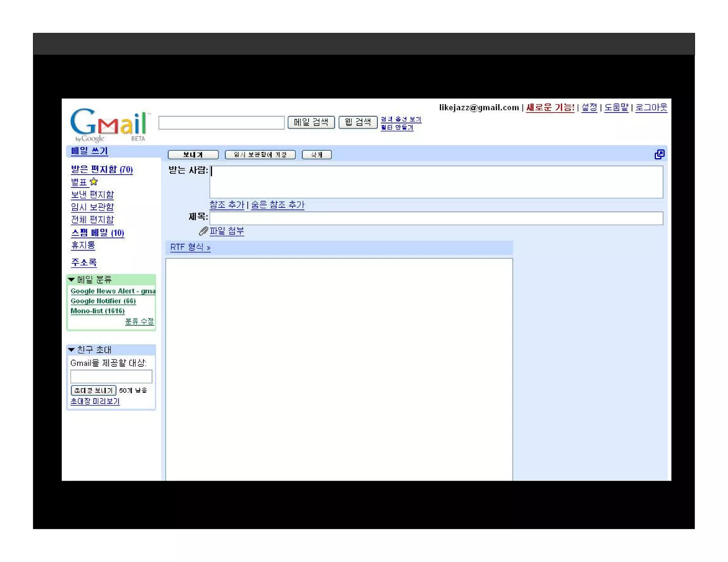Open 스팸 메일 (10) folder
This screenshot has height=562, width=728.
tap(97, 233)
